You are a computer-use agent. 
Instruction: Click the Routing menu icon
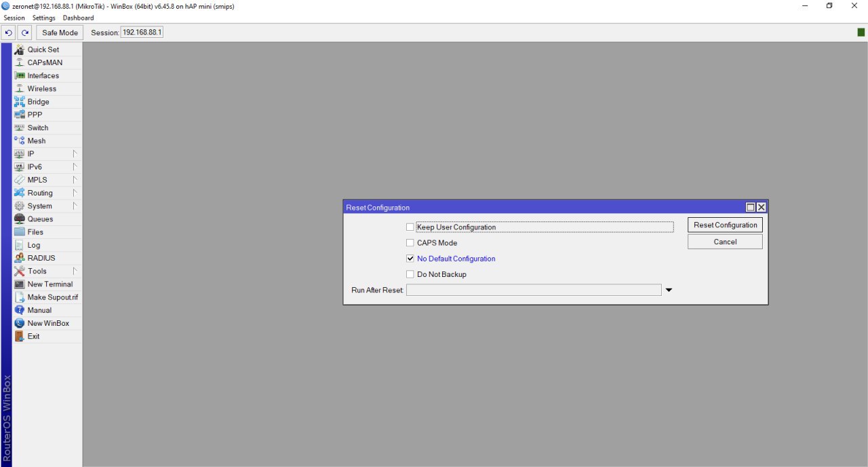point(20,193)
